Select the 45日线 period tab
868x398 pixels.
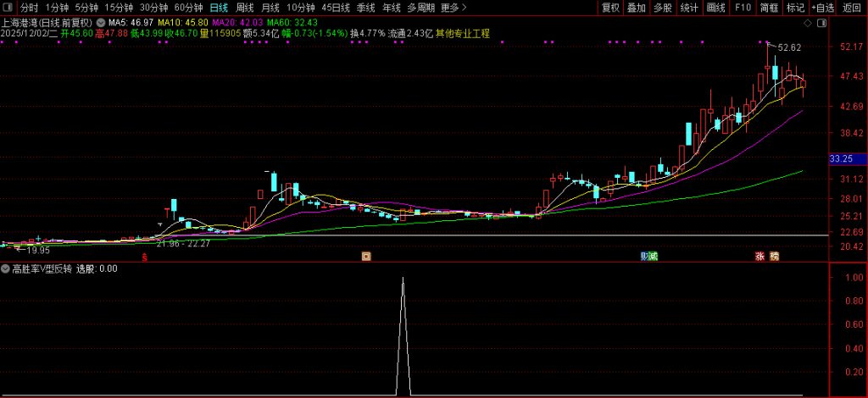336,8
